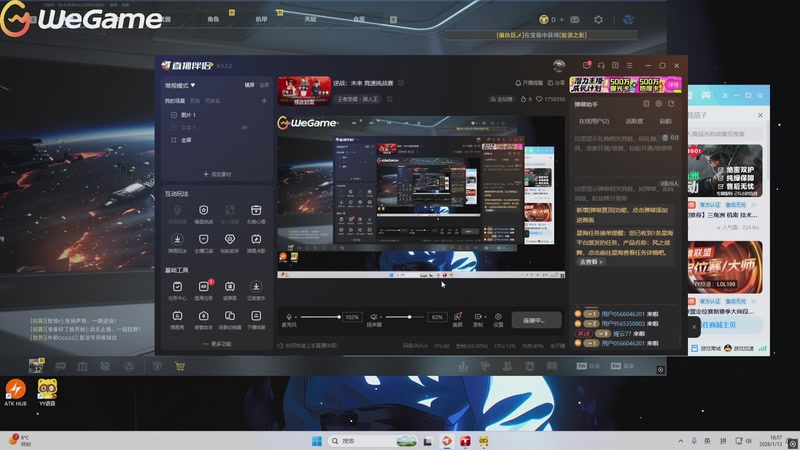Screen dimensions: 800x450
Task: Open the 角色 tab in WeGame
Action: point(213,19)
